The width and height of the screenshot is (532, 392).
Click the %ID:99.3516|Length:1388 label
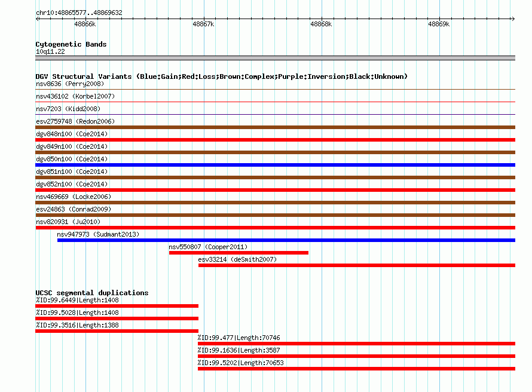[x=77, y=325]
